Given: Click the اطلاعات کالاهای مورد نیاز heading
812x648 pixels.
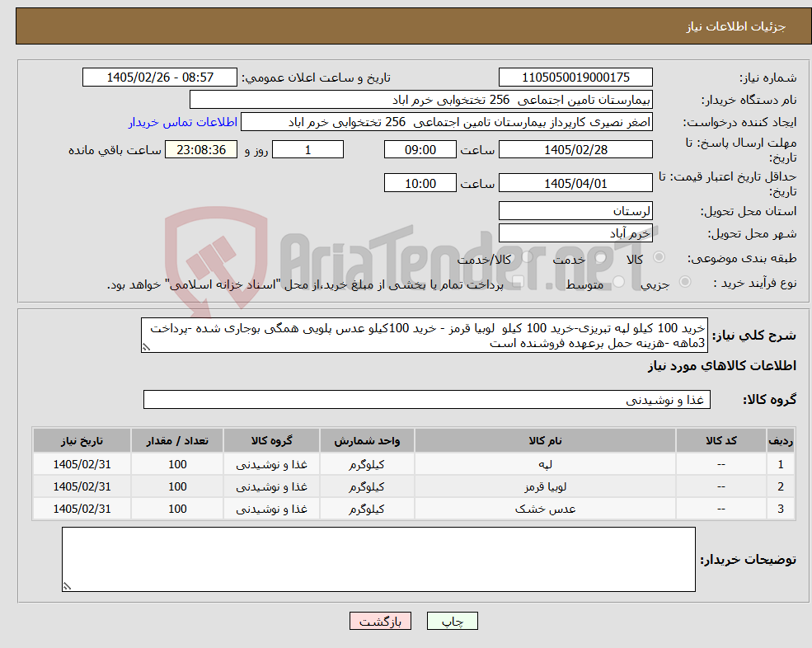Looking at the screenshot, I should [x=722, y=366].
